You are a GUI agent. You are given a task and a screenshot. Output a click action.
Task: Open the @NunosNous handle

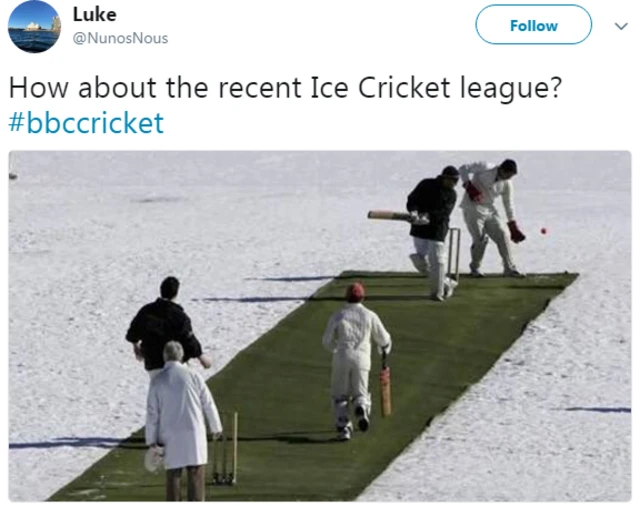tap(120, 38)
